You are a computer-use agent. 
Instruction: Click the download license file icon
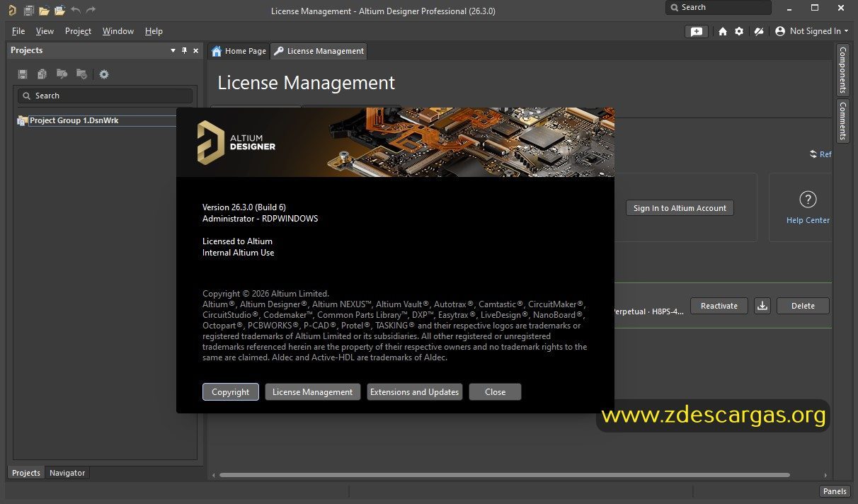point(762,306)
